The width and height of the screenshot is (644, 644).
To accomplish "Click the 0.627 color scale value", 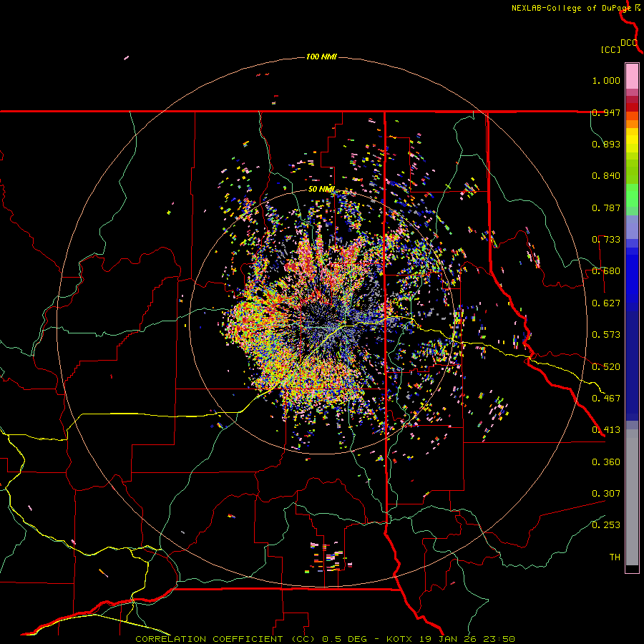I will point(606,303).
